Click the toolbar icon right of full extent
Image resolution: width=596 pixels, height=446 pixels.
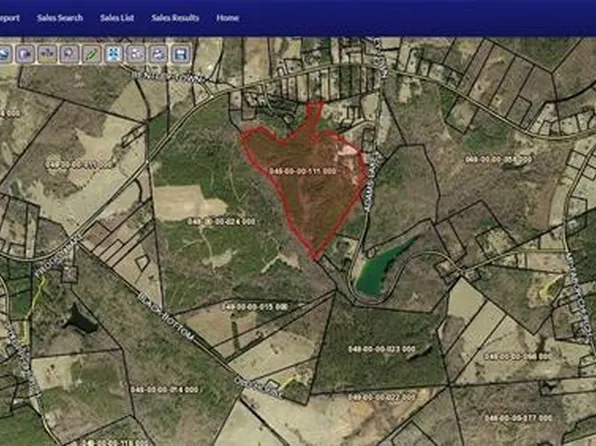click(x=136, y=54)
